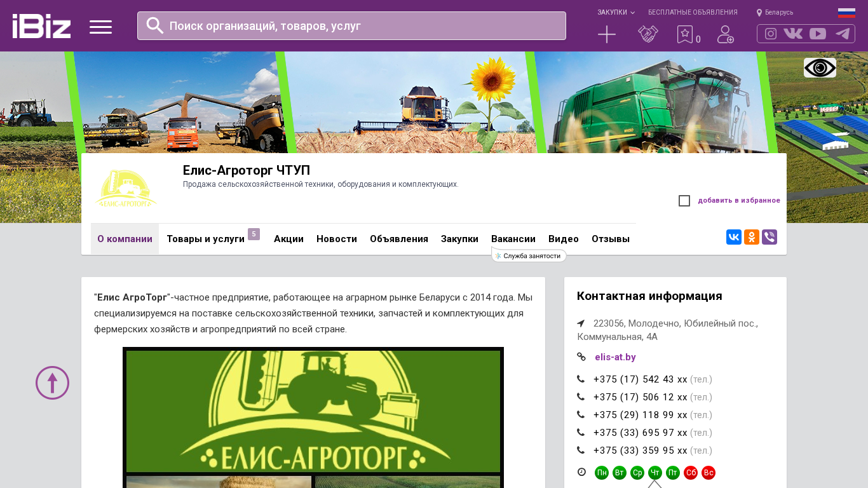Switch language using the Russian flag
Viewport: 868px width, 488px height.
846,13
